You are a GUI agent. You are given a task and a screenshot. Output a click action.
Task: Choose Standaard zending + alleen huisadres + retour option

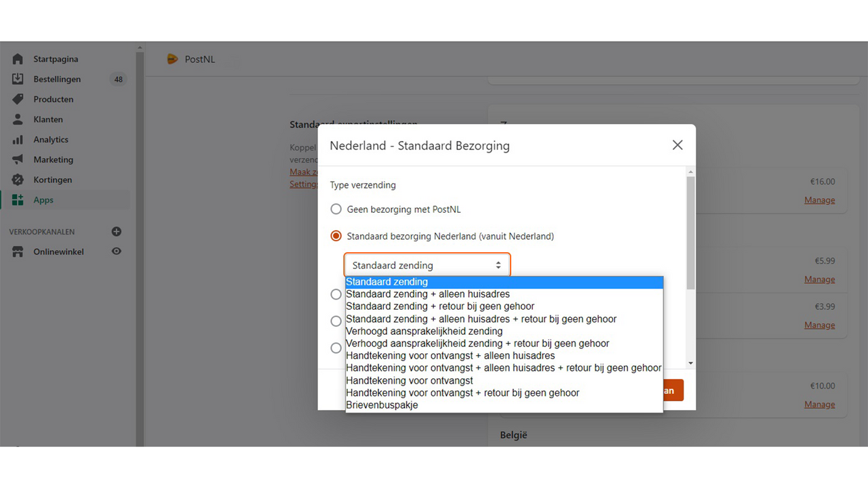coord(504,319)
